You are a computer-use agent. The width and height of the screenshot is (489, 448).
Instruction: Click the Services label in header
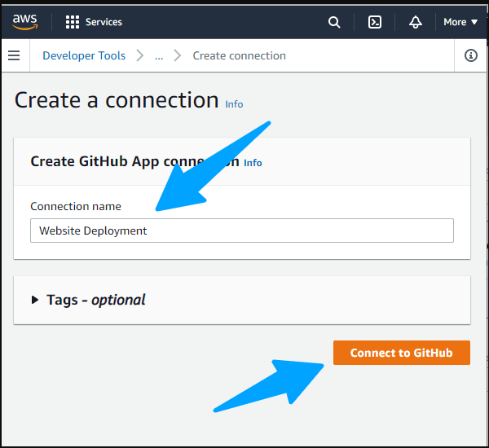(104, 22)
